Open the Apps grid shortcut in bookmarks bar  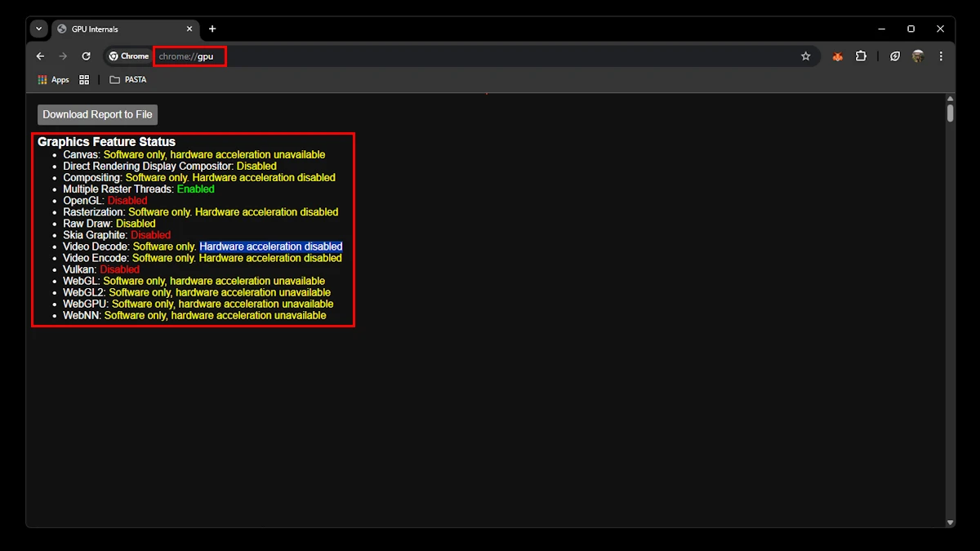[x=54, y=80]
